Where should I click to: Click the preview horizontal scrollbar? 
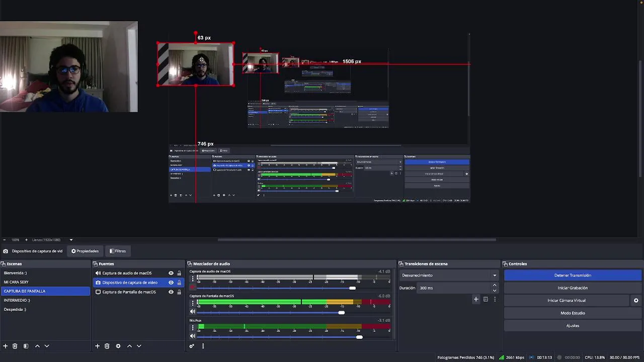click(357, 240)
